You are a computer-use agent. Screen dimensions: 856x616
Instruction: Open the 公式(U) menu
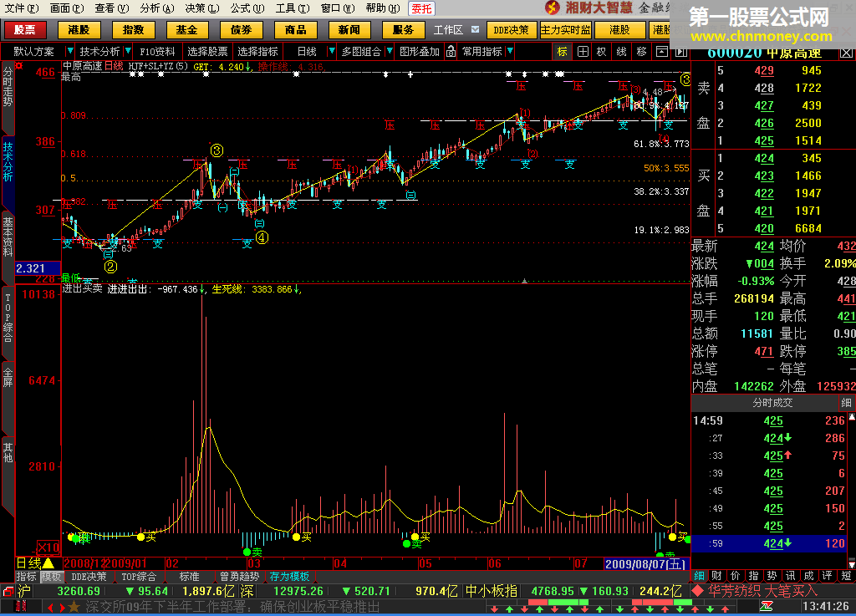click(247, 8)
